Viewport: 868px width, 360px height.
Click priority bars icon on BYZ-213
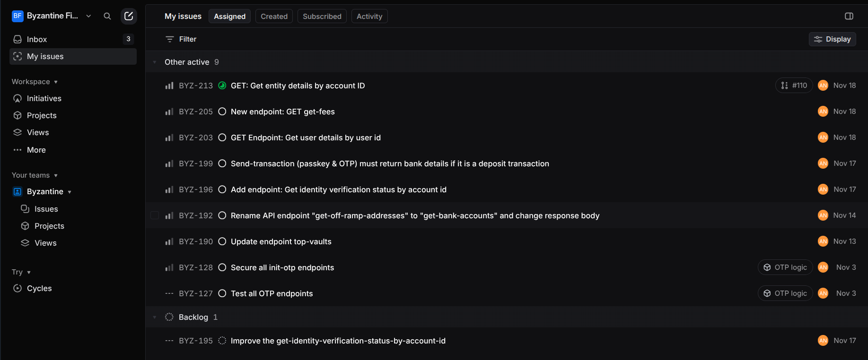[169, 86]
